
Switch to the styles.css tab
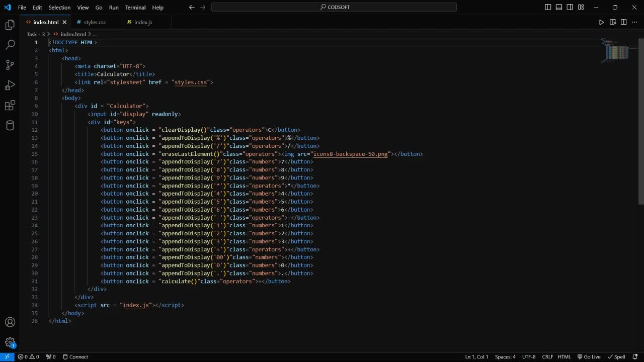95,22
